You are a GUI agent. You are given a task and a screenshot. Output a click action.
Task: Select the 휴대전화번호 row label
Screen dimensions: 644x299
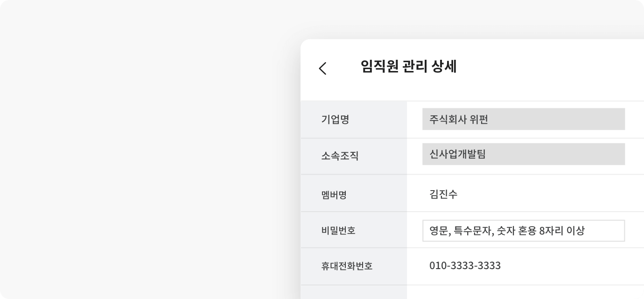point(347,266)
